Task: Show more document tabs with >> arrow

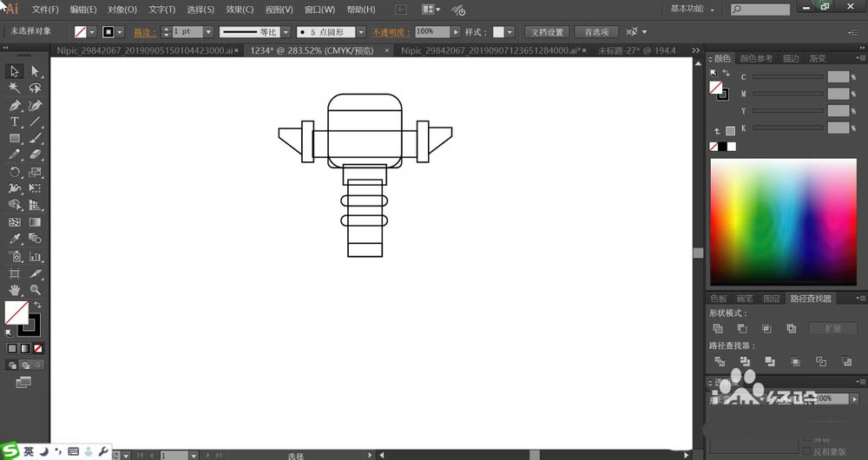Action: (x=695, y=50)
